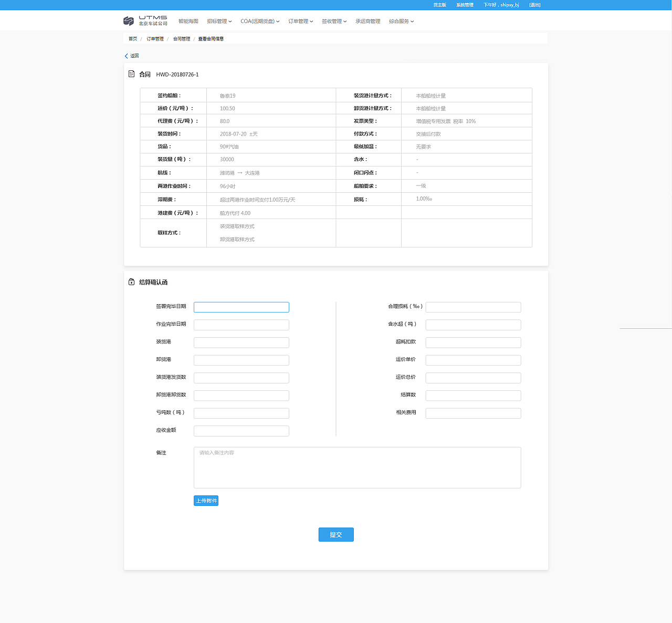Click ship requirement value 一级
Viewport: 672px width, 623px height.
point(421,186)
